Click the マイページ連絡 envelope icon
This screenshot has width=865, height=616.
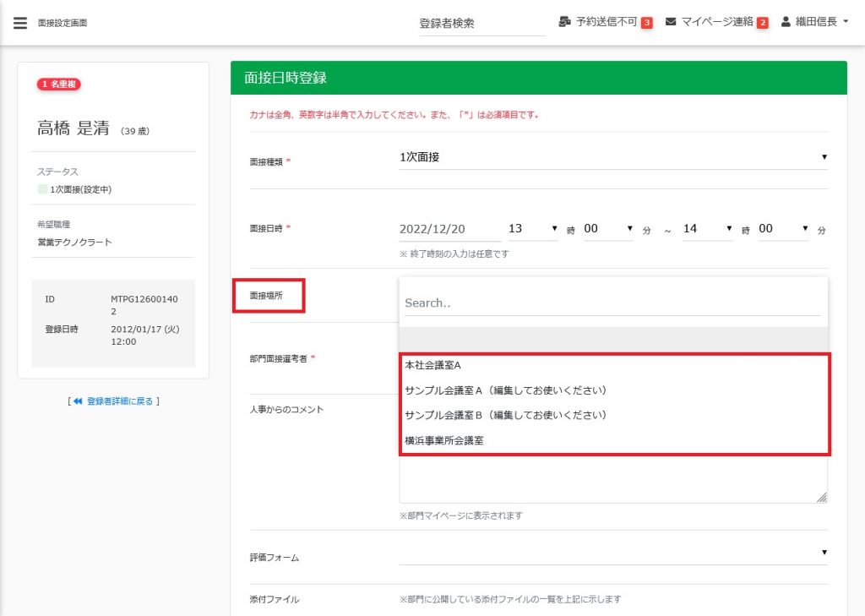pos(671,22)
